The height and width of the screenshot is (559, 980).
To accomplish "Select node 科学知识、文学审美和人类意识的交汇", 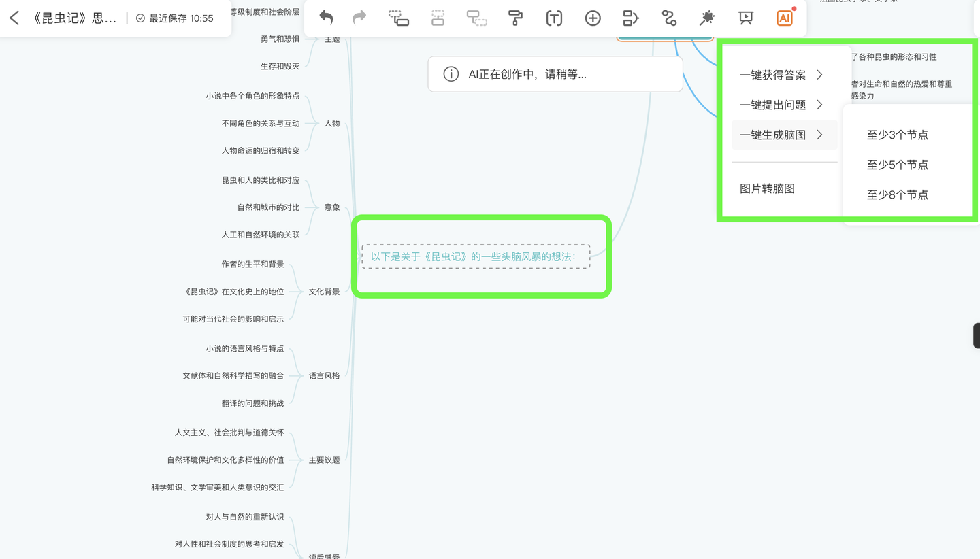I will 217,487.
